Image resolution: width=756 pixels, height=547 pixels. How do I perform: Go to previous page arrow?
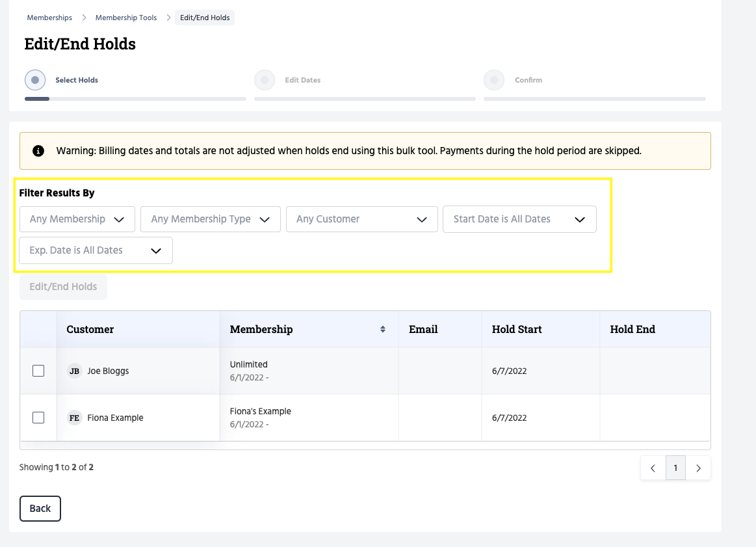coord(653,468)
